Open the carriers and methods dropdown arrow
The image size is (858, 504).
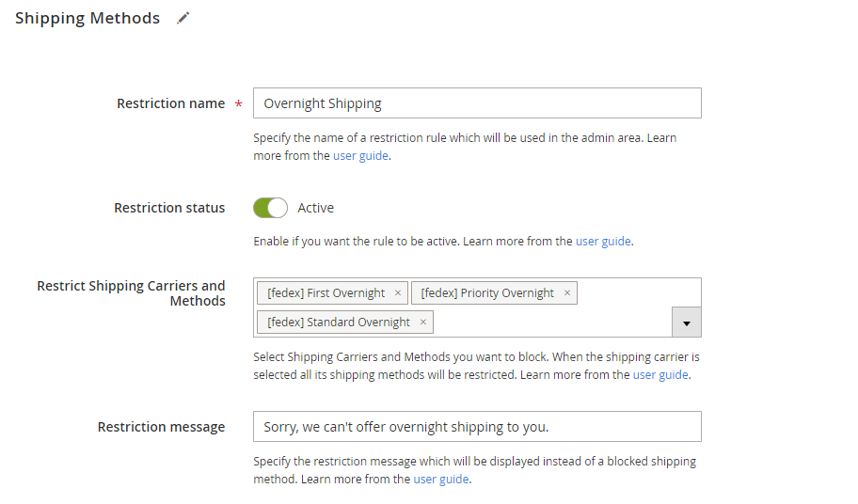tap(687, 323)
